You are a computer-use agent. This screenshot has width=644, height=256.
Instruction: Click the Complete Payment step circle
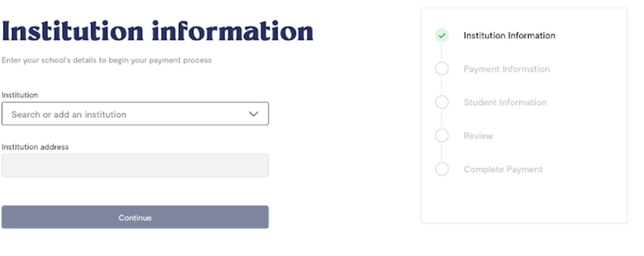pyautogui.click(x=442, y=169)
